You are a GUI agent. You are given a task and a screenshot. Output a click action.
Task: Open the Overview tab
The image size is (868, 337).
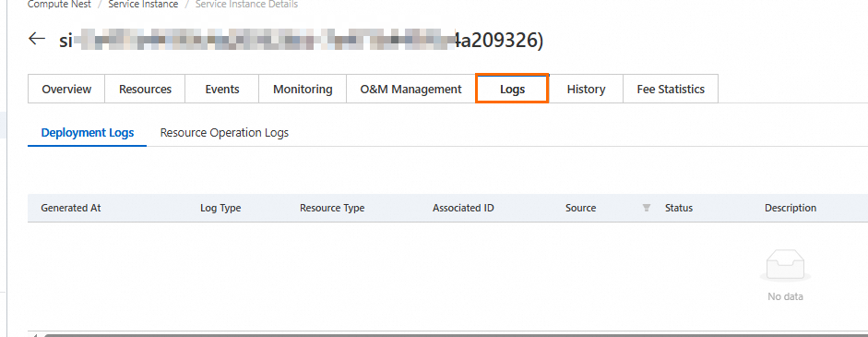coord(66,90)
